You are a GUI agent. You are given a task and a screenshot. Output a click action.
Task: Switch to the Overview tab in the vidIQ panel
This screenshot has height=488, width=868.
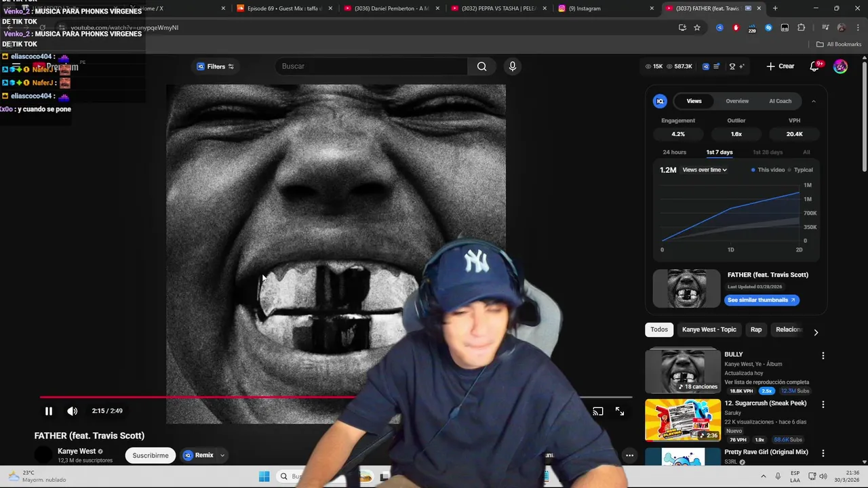coord(737,101)
